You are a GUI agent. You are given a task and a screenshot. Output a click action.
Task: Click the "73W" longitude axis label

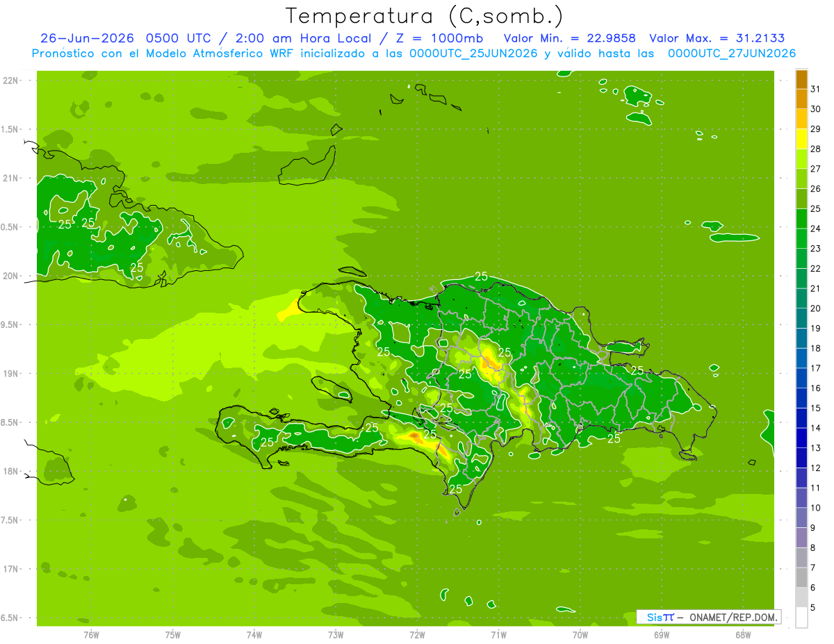(336, 634)
